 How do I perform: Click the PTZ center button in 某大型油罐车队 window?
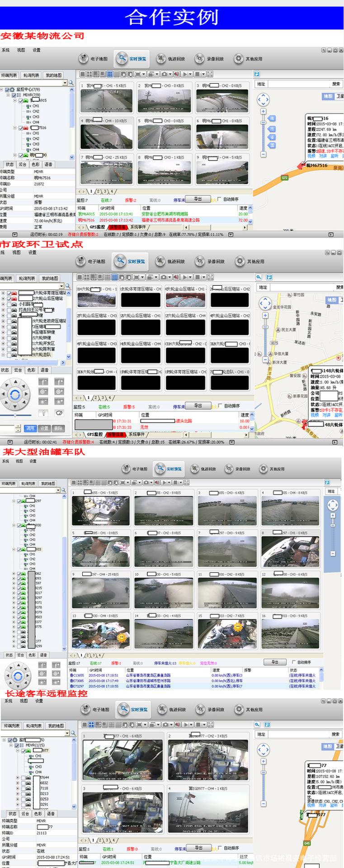pyautogui.click(x=18, y=676)
